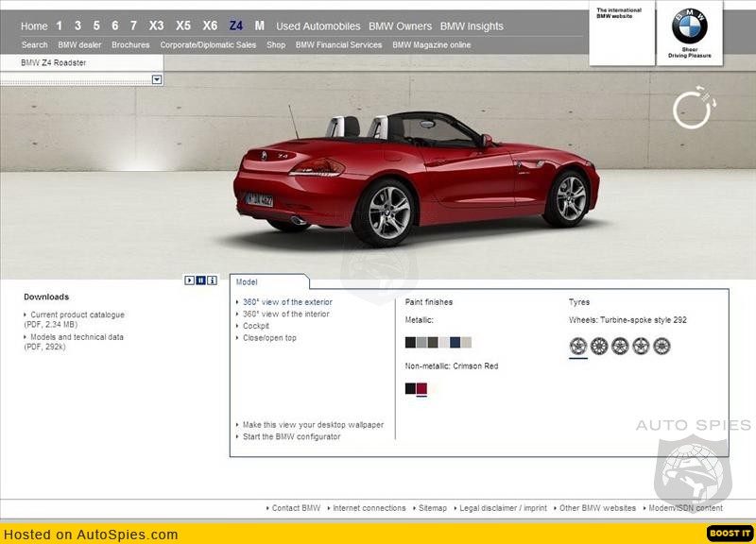Pick the last wheel style icon
Viewport: 756px width, 544px height.
pos(661,346)
